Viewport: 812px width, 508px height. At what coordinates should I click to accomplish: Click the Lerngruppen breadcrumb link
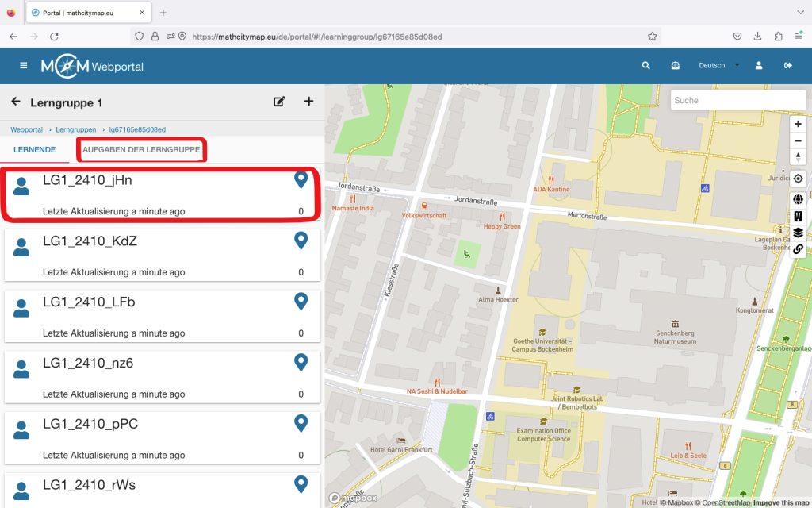pyautogui.click(x=76, y=129)
